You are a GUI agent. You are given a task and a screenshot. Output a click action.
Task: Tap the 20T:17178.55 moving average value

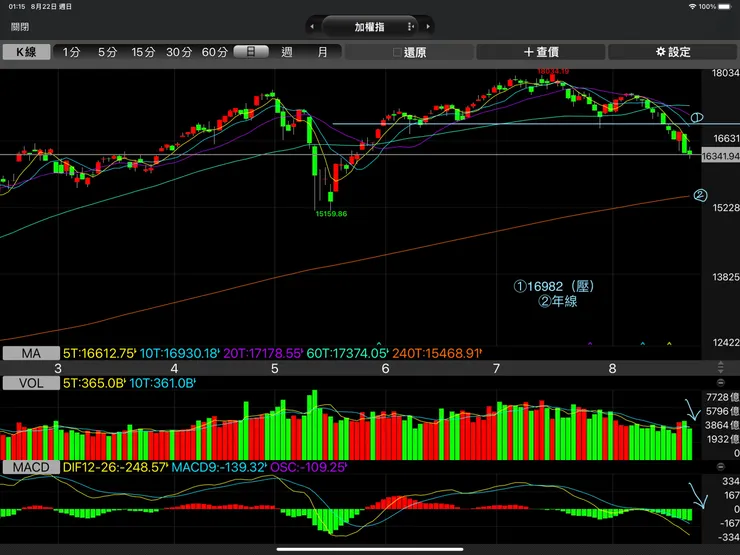263,353
